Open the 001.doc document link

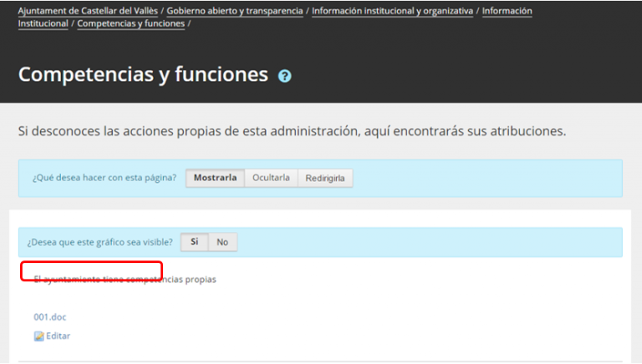tap(48, 317)
